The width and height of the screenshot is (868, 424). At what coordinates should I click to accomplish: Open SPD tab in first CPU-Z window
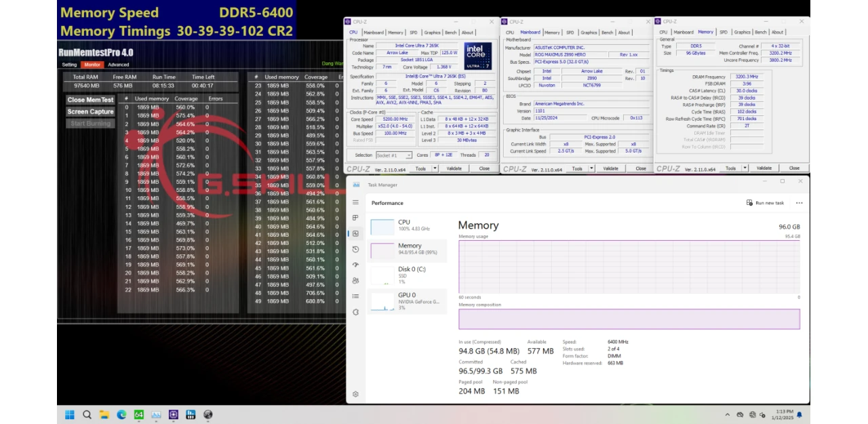(414, 33)
